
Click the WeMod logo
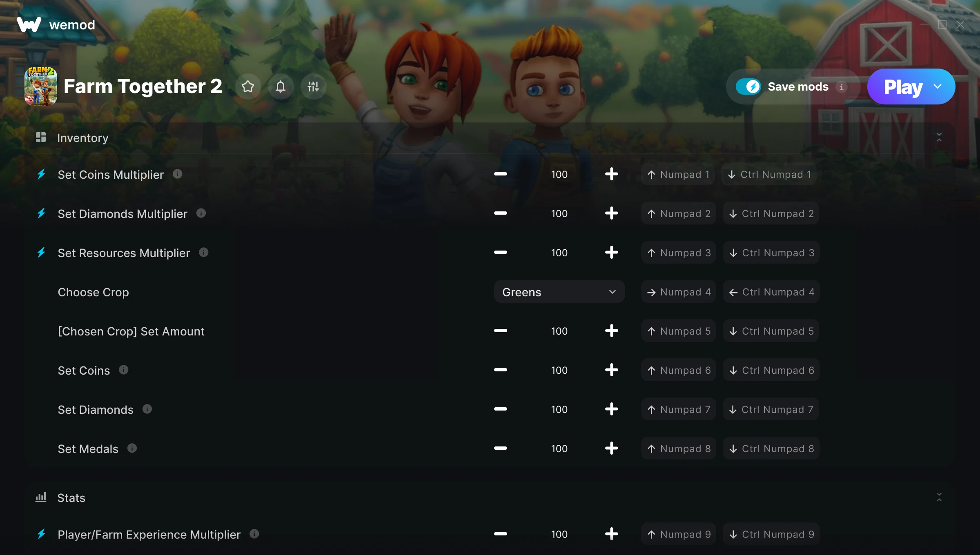pos(29,24)
